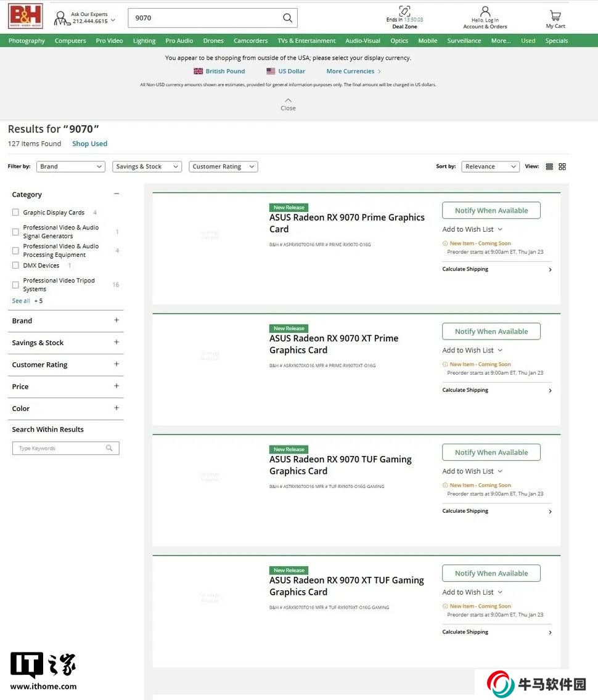Expand the Price filter section
Image resolution: width=598 pixels, height=700 pixels.
[x=117, y=386]
